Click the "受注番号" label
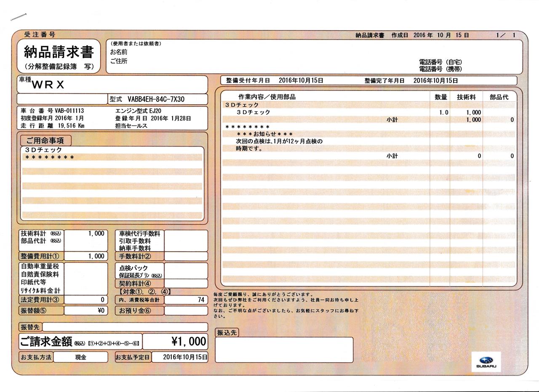Screen dimensions: 539x392 coord(40,35)
